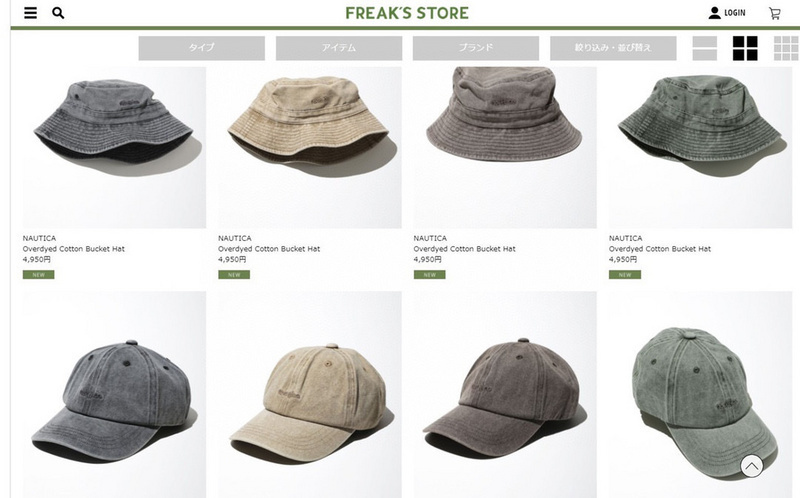Expand the ブランド filter dropdown
This screenshot has width=800, height=498.
[476, 48]
